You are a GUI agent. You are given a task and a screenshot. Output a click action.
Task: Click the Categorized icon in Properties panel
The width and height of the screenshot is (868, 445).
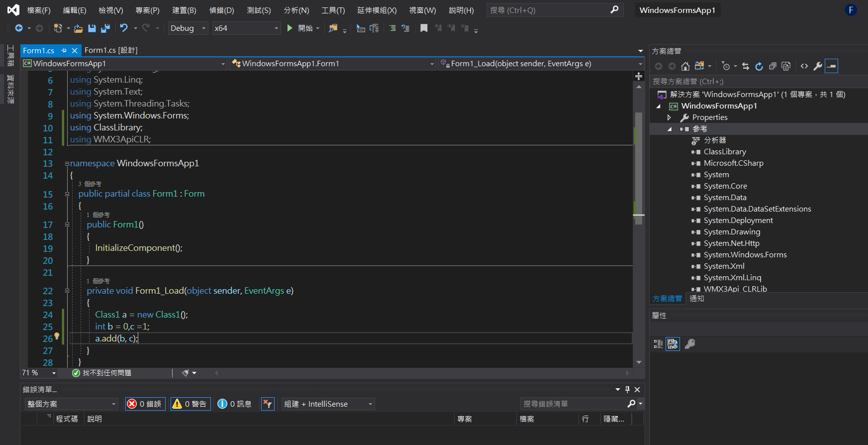(658, 344)
